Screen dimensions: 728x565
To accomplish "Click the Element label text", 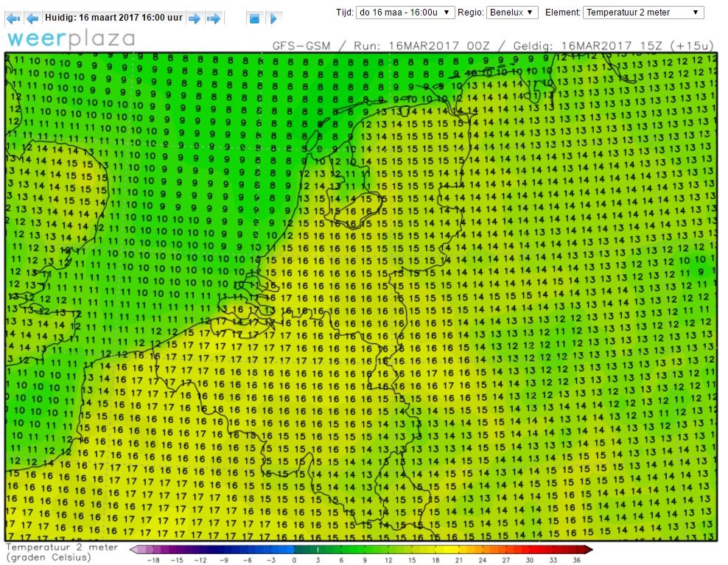I will tap(563, 13).
